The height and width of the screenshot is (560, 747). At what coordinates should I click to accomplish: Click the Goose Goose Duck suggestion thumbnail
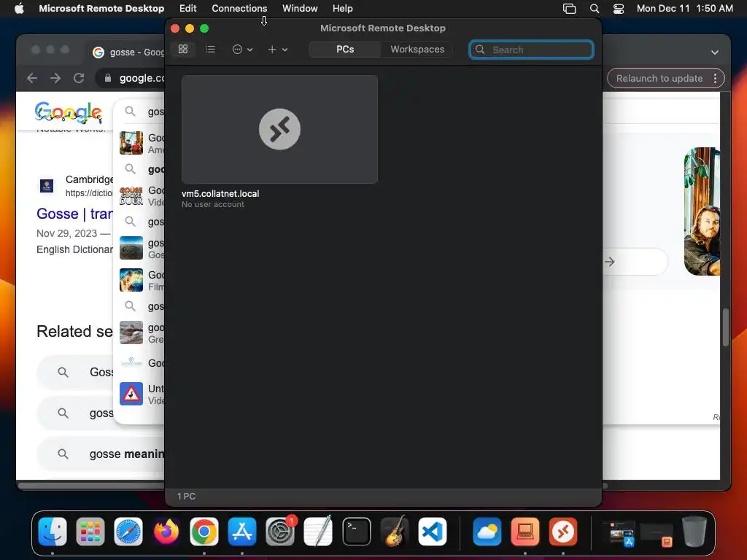click(x=131, y=195)
